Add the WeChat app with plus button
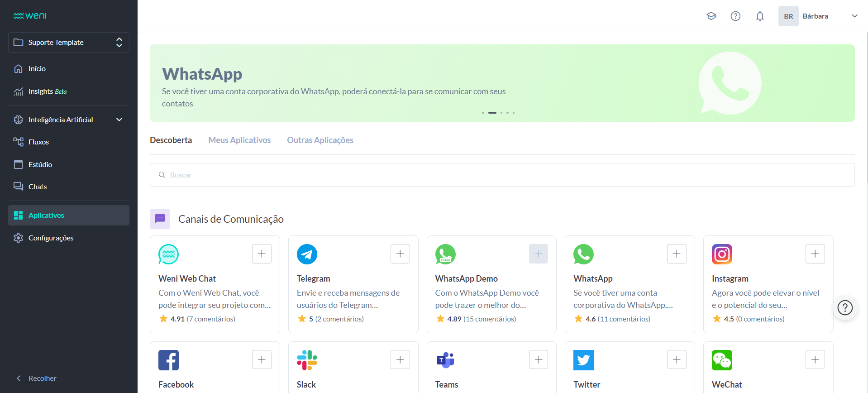 pyautogui.click(x=815, y=359)
